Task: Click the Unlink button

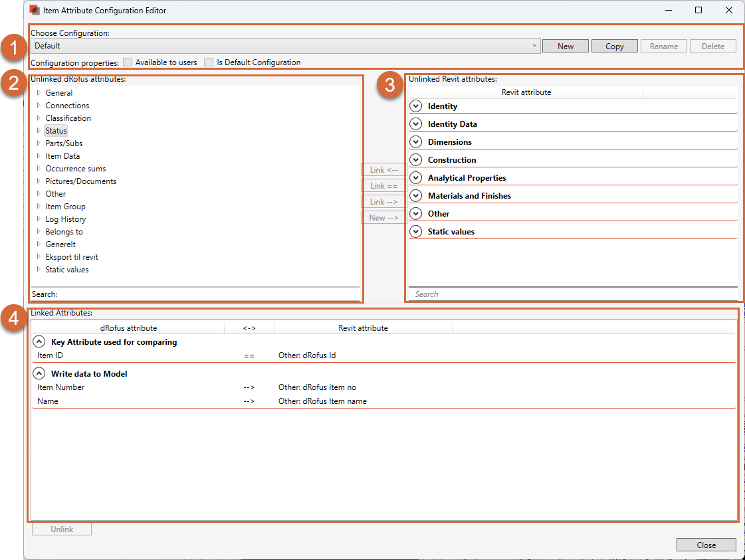Action: 61,528
